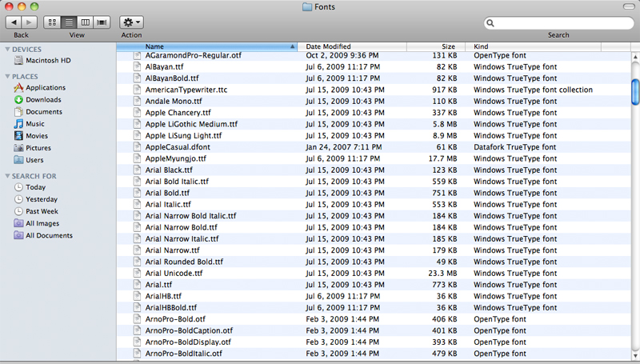640x364 pixels.
Task: Select Arial Narrow Italic.ttf file name
Action: [x=182, y=238]
